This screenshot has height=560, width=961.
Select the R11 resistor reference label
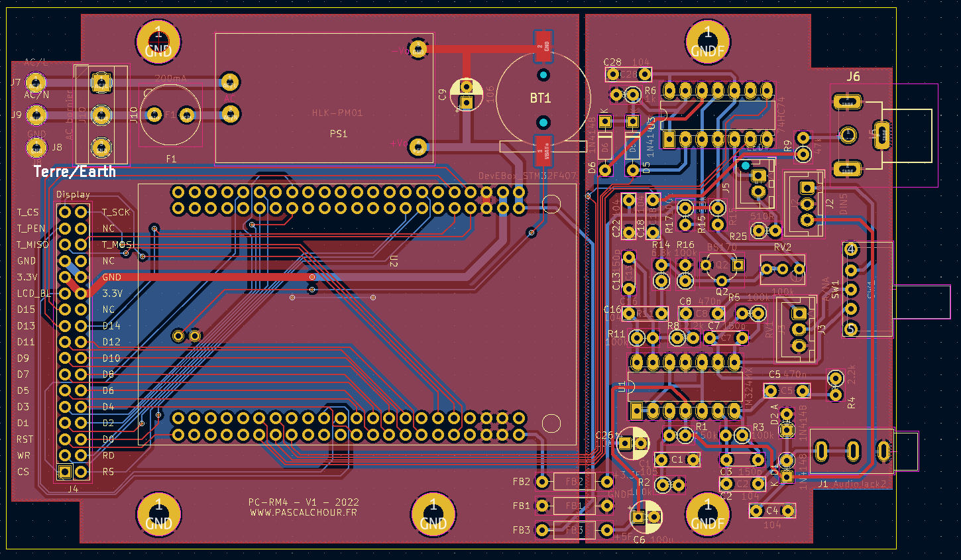[616, 334]
